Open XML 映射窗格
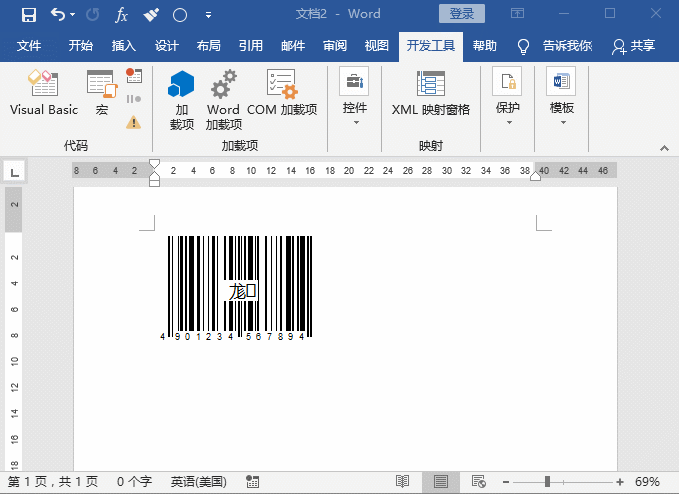 [x=430, y=93]
